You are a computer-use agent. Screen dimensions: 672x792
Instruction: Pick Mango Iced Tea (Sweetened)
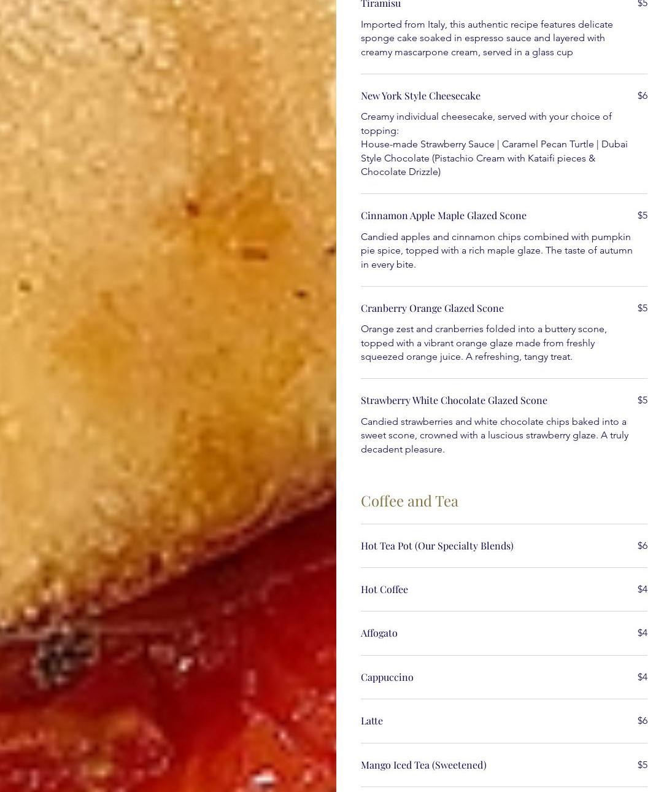[x=423, y=765]
